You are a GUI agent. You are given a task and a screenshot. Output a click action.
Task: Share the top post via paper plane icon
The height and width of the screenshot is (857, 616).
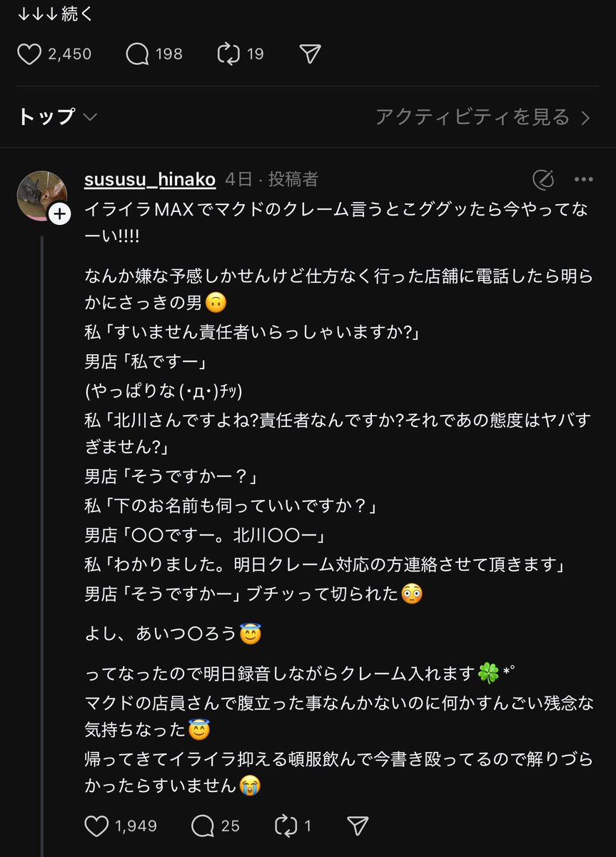click(310, 54)
